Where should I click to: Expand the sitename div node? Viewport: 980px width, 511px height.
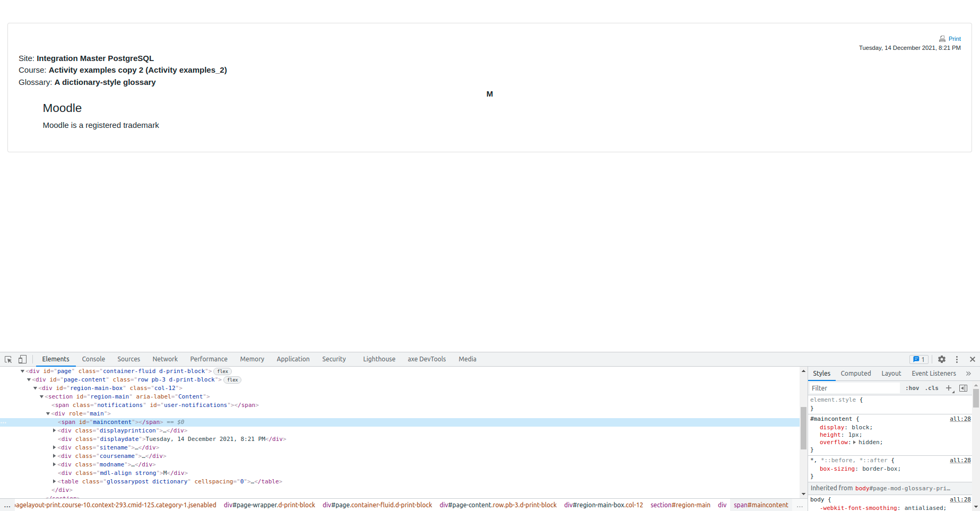[54, 448]
